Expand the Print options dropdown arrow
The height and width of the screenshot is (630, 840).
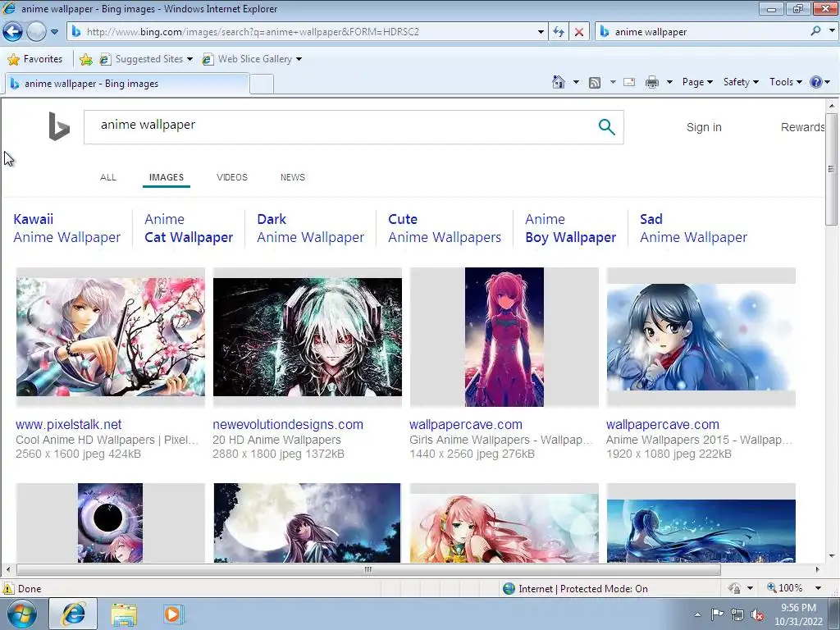(669, 82)
